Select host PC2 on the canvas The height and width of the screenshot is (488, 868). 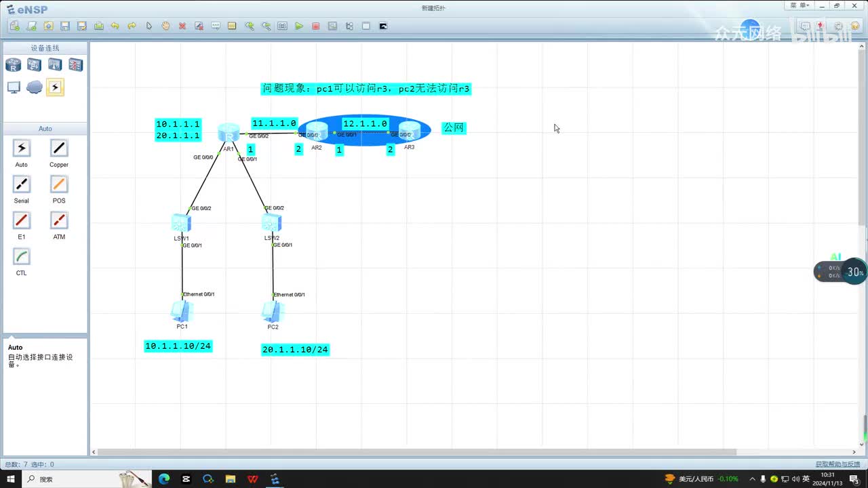[273, 311]
